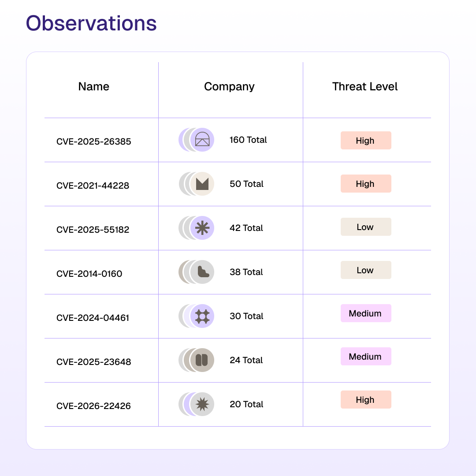Viewport: 476px width, 476px height.
Task: Click the 160 Total company count
Action: tap(248, 140)
